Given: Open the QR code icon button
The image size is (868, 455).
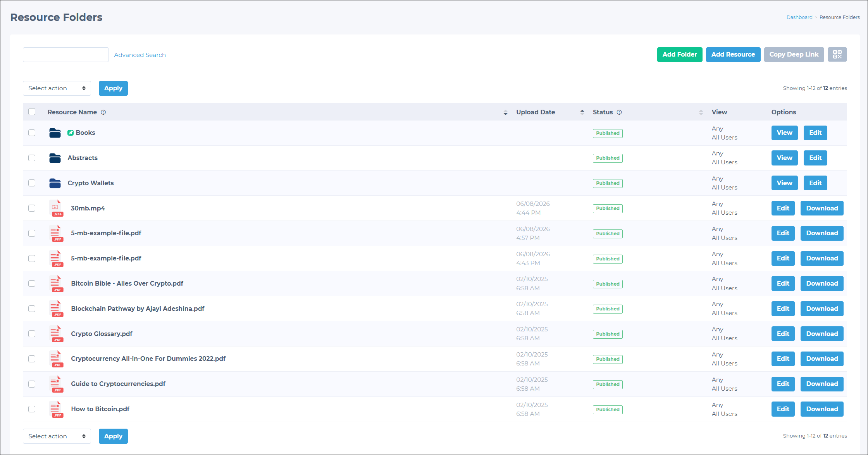Looking at the screenshot, I should [837, 54].
